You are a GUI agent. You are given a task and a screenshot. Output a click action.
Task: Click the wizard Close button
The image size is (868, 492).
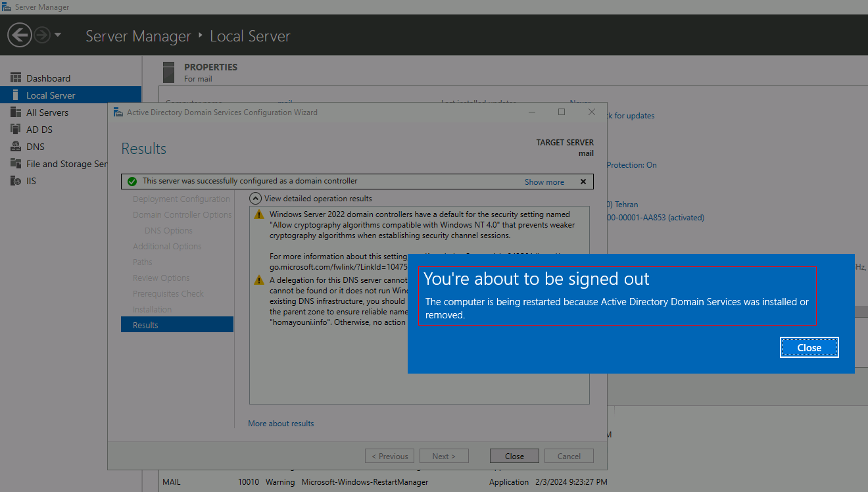click(x=514, y=456)
